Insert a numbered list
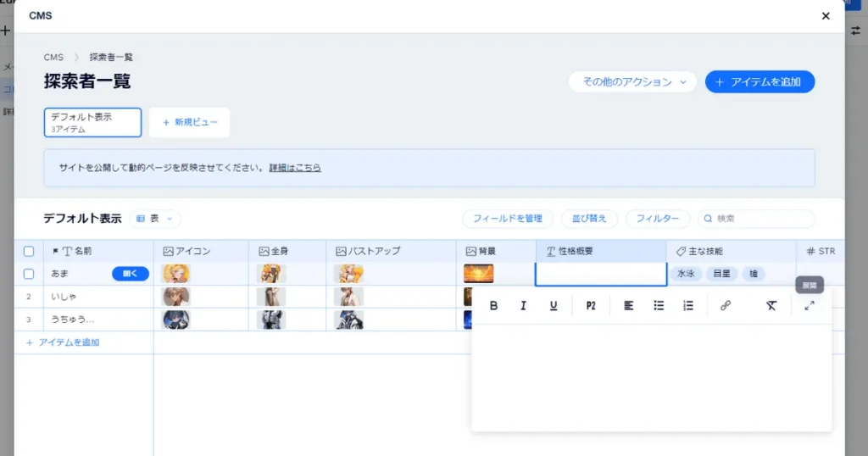Screen dimensions: 868x456 coord(688,305)
